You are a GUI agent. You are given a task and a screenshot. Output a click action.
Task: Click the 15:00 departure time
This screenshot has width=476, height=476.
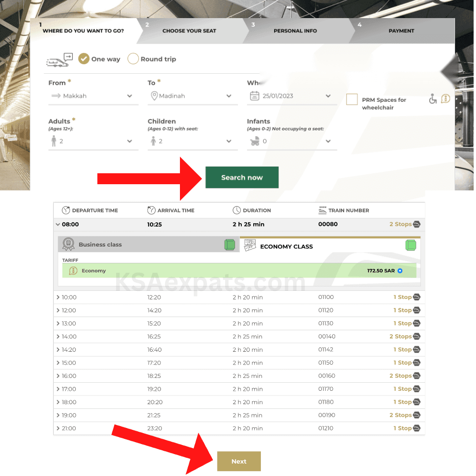coord(69,363)
